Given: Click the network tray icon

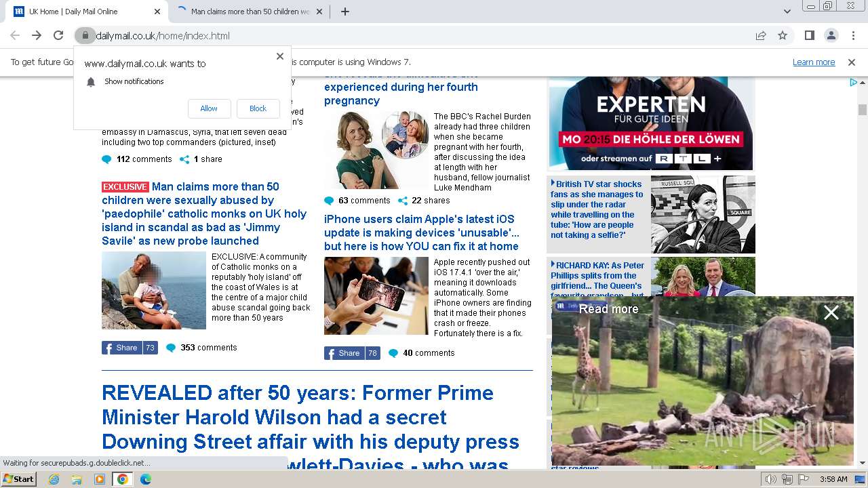Looking at the screenshot, I should [787, 479].
